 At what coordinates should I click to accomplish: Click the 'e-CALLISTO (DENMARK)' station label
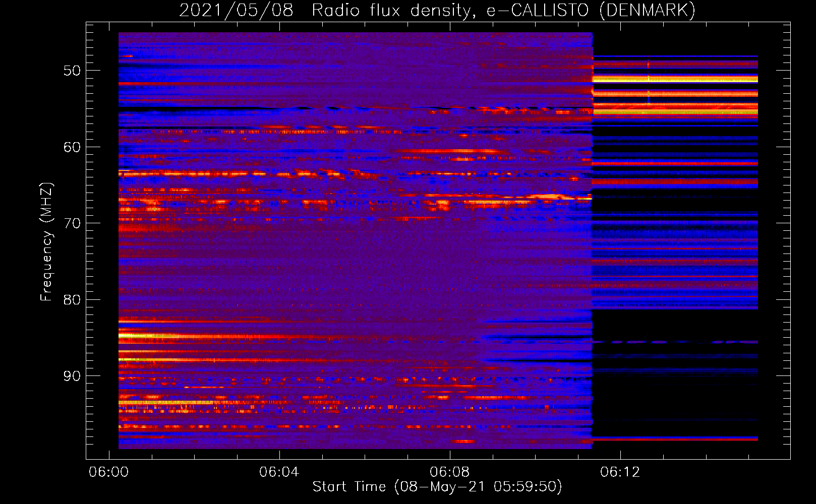click(591, 10)
